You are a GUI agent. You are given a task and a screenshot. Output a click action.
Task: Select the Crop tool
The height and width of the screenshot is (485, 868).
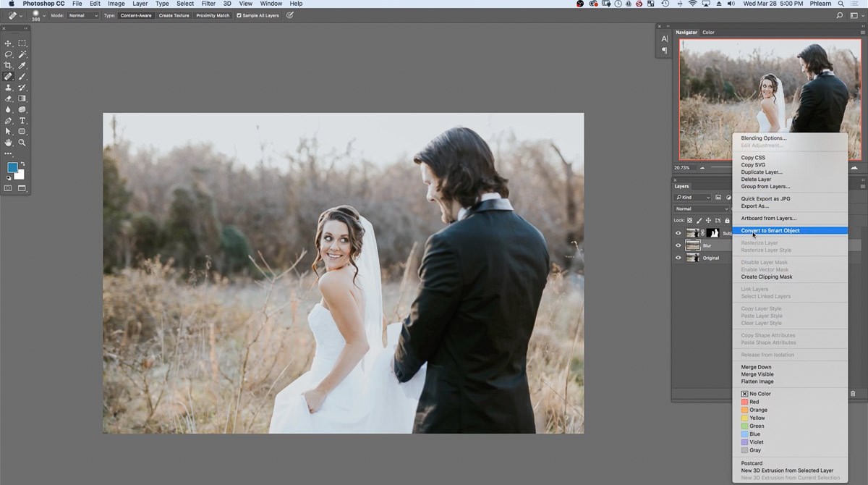click(9, 65)
